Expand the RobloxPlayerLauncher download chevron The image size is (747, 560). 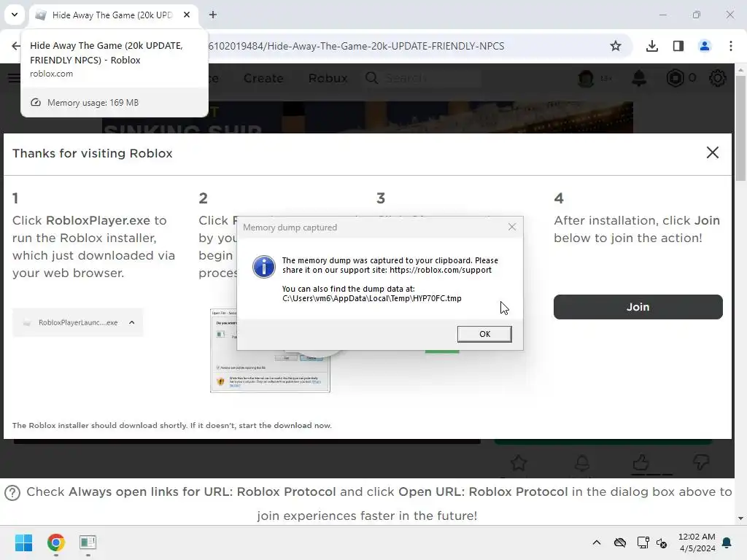(x=132, y=322)
